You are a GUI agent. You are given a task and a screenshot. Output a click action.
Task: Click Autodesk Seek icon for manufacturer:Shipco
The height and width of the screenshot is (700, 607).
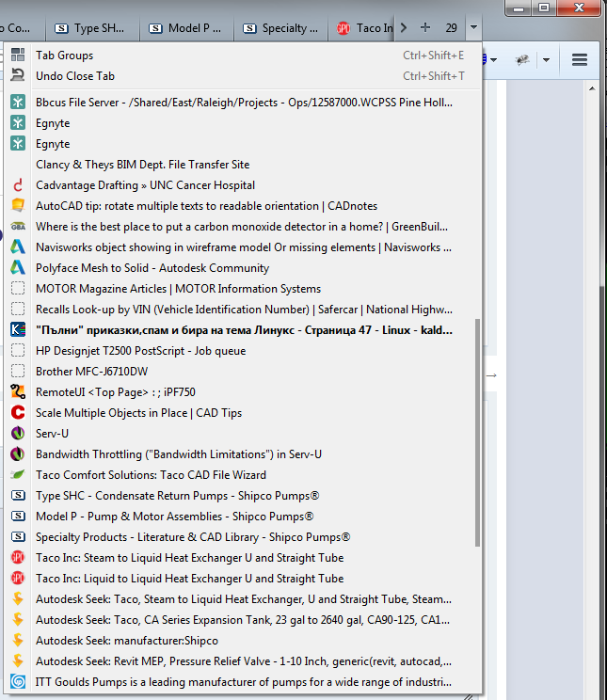(18, 640)
